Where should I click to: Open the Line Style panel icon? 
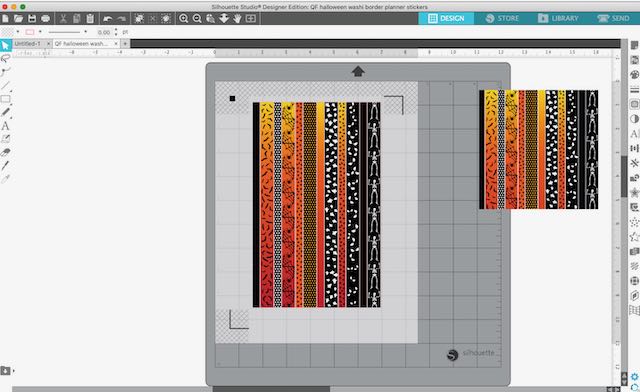click(634, 89)
